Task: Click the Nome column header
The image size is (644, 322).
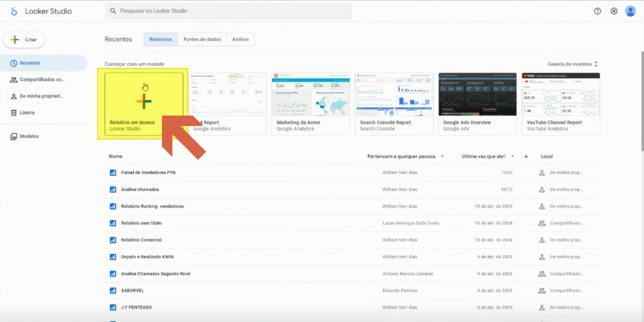Action: pos(115,156)
